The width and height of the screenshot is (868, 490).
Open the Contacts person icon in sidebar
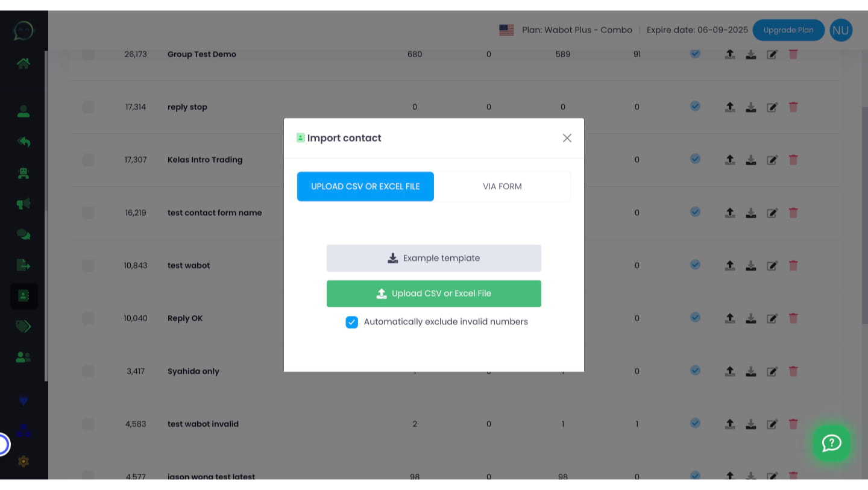coord(23,111)
